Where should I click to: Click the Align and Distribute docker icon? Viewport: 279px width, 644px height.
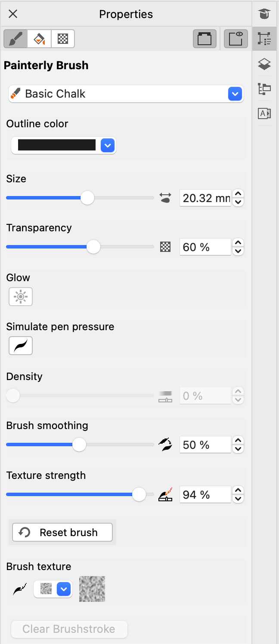264,89
